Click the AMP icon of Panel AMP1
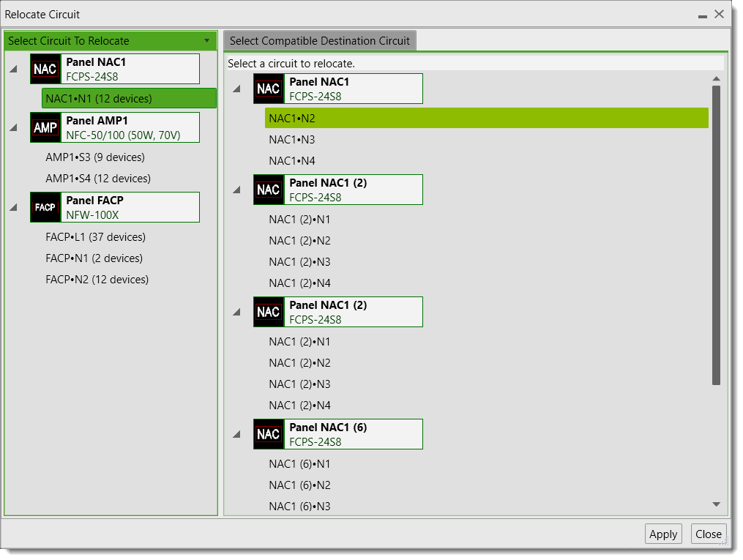This screenshot has width=743, height=560. point(45,127)
